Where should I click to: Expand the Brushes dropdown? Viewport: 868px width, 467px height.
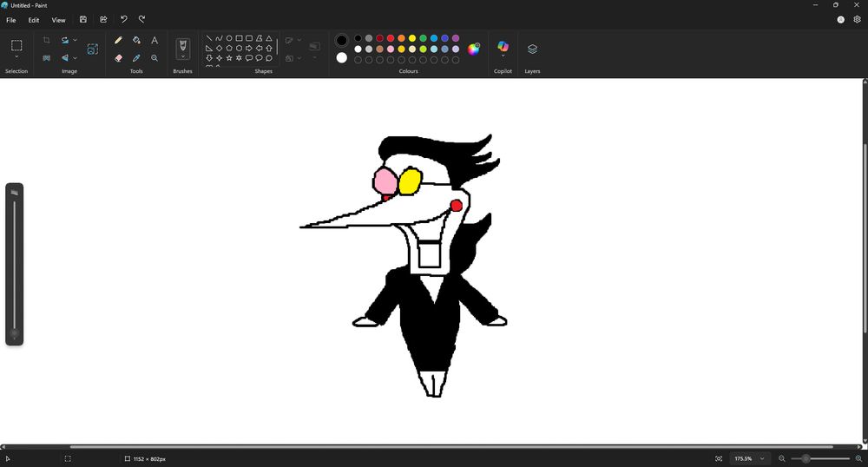pos(182,57)
